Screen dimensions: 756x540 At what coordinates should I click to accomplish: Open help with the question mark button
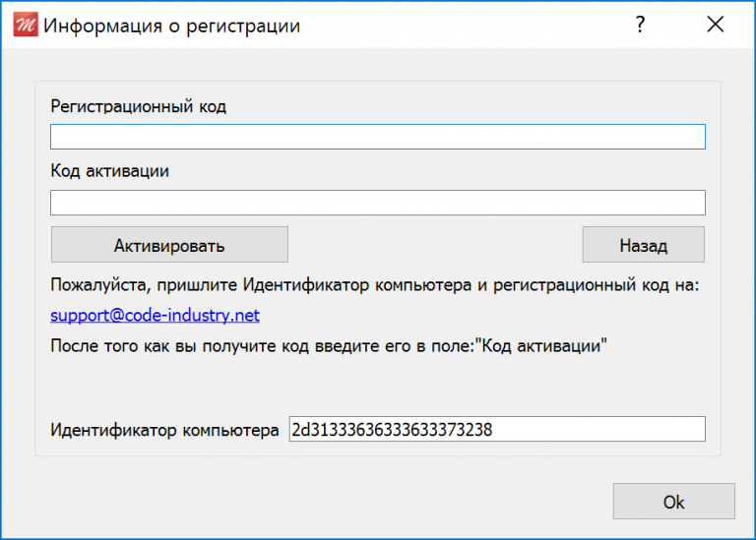(x=640, y=25)
